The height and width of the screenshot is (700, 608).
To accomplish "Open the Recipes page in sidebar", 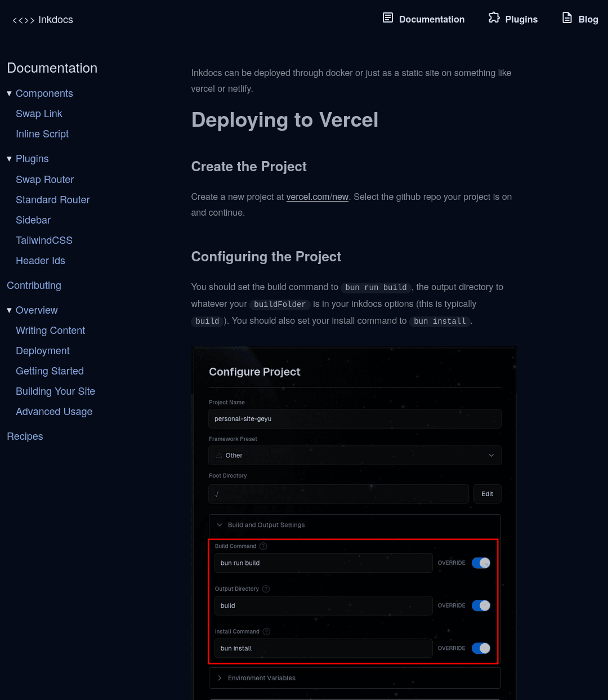I will pyautogui.click(x=25, y=436).
